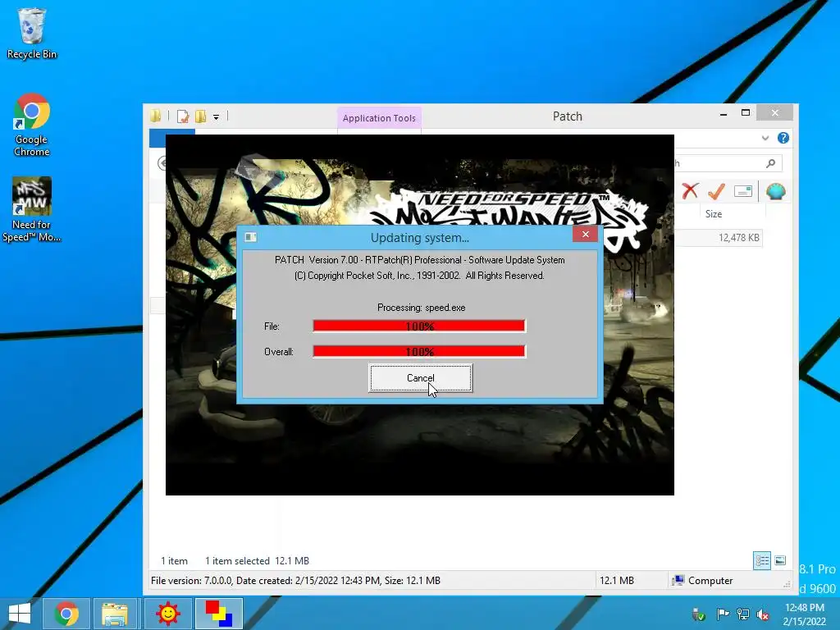Open File Explorer from the taskbar
The height and width of the screenshot is (630, 840).
coord(115,614)
